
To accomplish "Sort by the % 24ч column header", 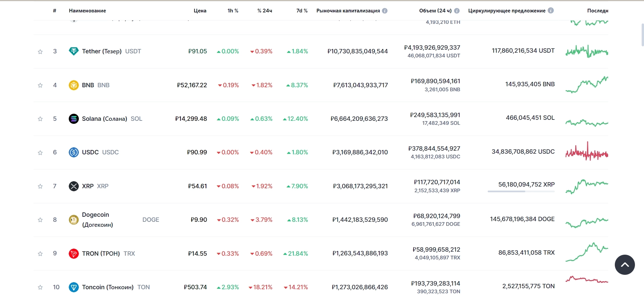I will point(265,11).
